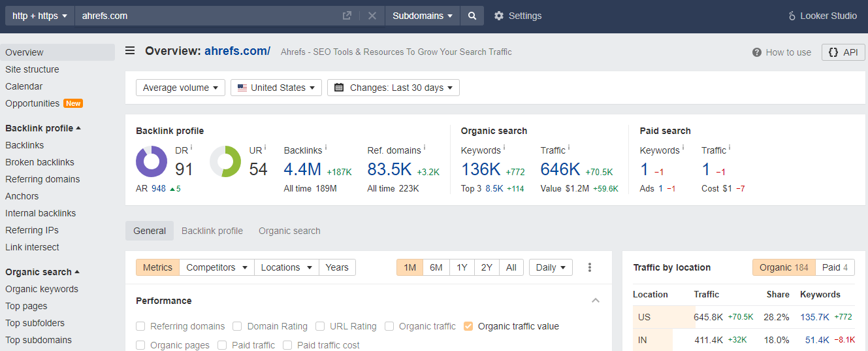This screenshot has width=868, height=351.
Task: Untick the Organic traffic value checkbox
Action: 468,326
